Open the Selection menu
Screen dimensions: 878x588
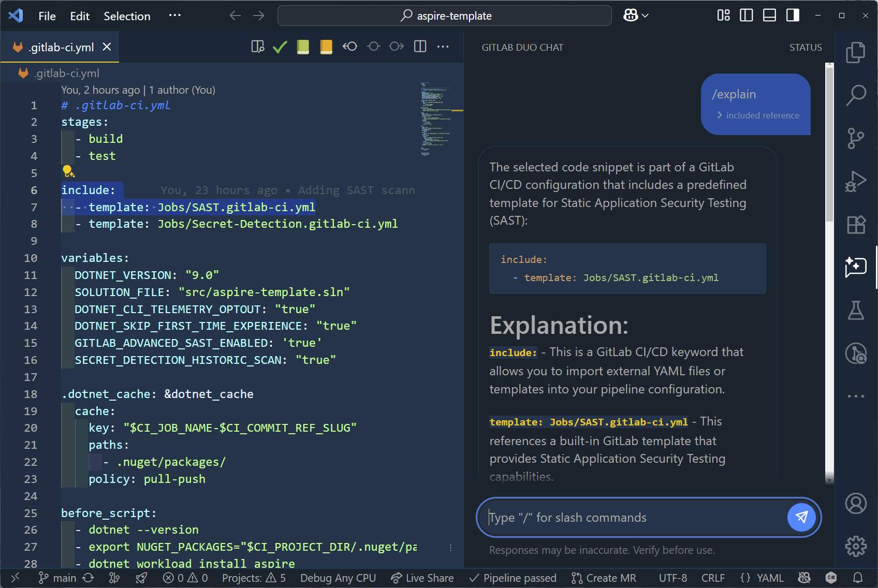127,16
